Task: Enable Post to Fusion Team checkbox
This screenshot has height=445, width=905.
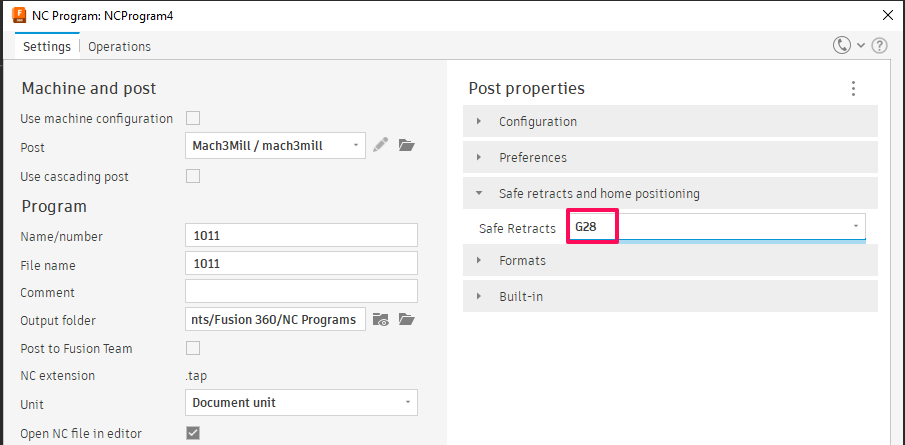Action: [x=193, y=348]
